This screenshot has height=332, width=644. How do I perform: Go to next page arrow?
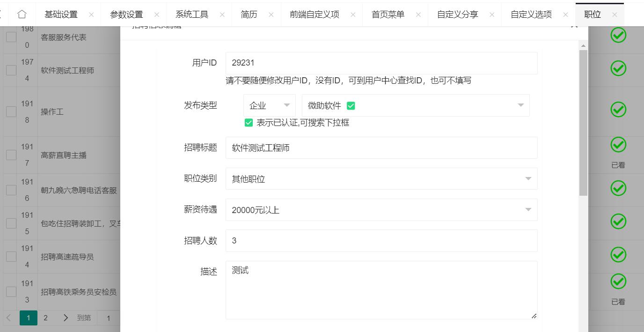66,318
